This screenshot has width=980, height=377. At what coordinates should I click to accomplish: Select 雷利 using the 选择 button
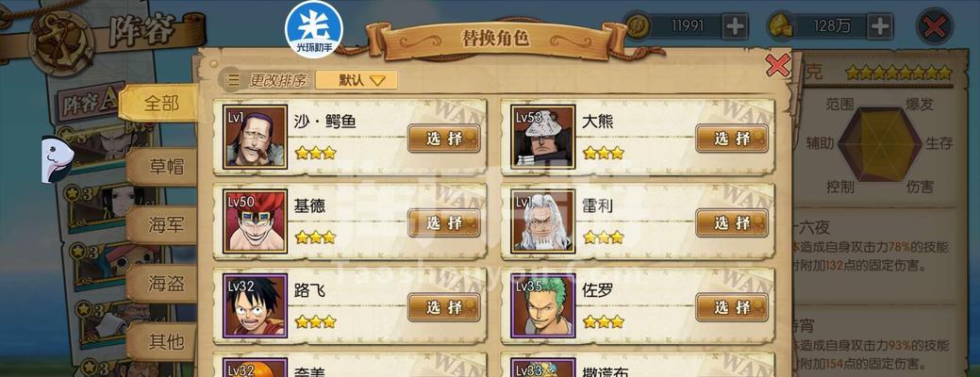(x=732, y=222)
